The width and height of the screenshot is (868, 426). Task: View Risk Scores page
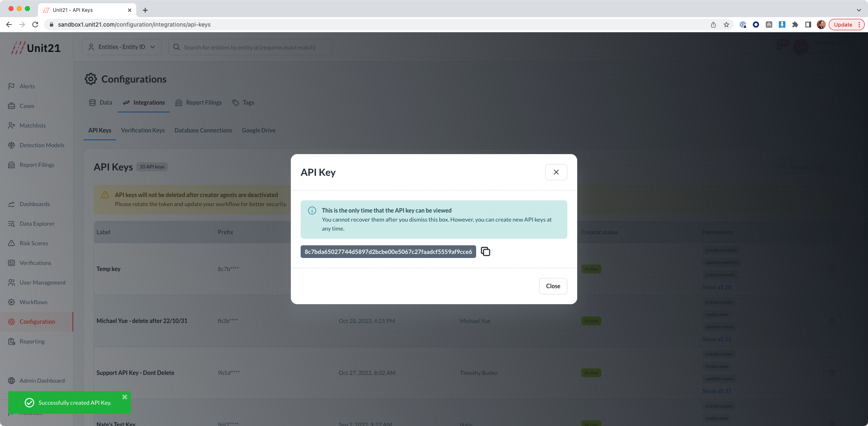34,243
